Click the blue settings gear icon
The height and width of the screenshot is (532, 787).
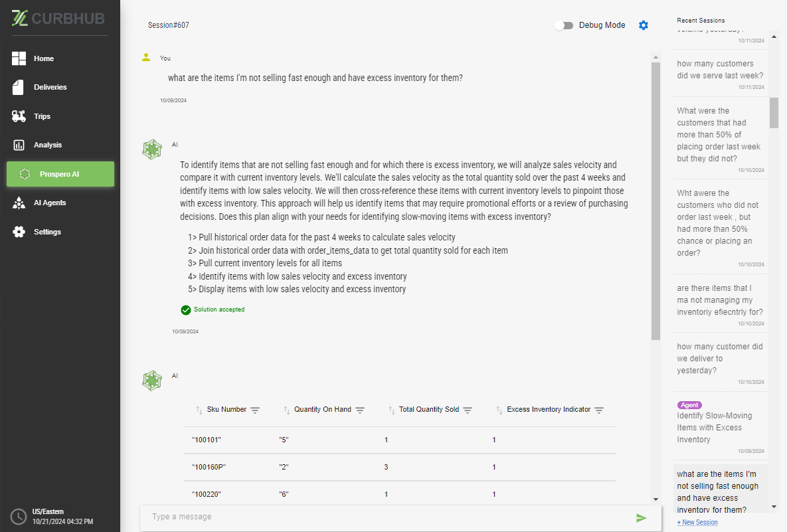click(x=643, y=25)
